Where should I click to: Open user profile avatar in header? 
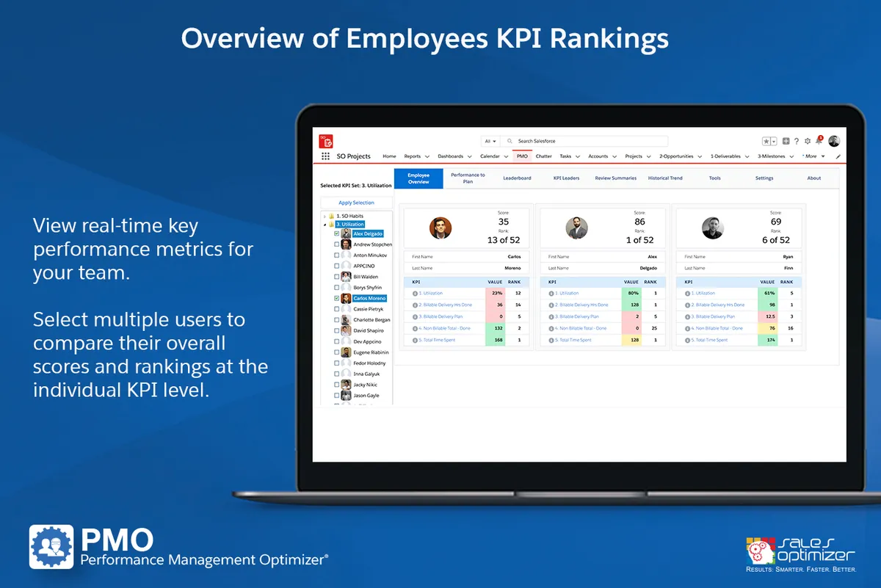point(834,141)
